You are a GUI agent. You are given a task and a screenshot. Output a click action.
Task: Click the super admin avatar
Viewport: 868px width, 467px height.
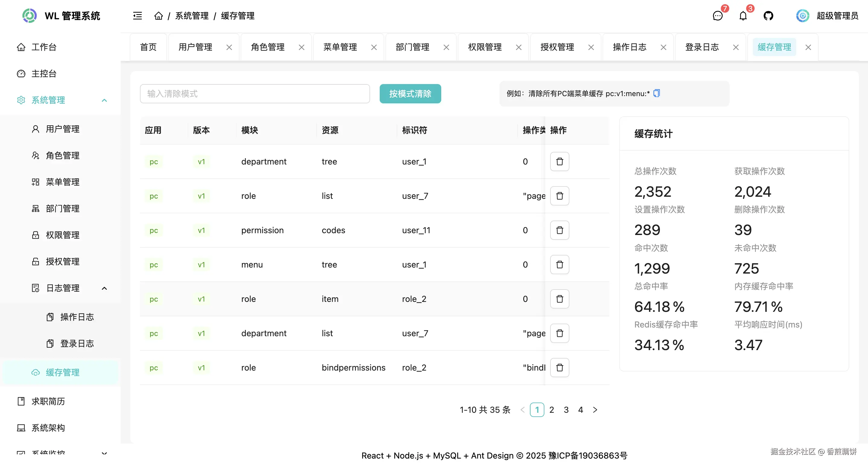click(x=802, y=16)
